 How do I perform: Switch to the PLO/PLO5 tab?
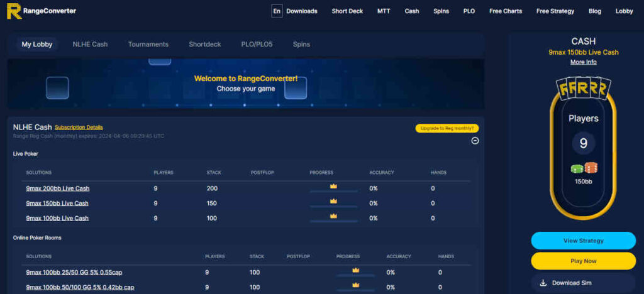coord(257,44)
